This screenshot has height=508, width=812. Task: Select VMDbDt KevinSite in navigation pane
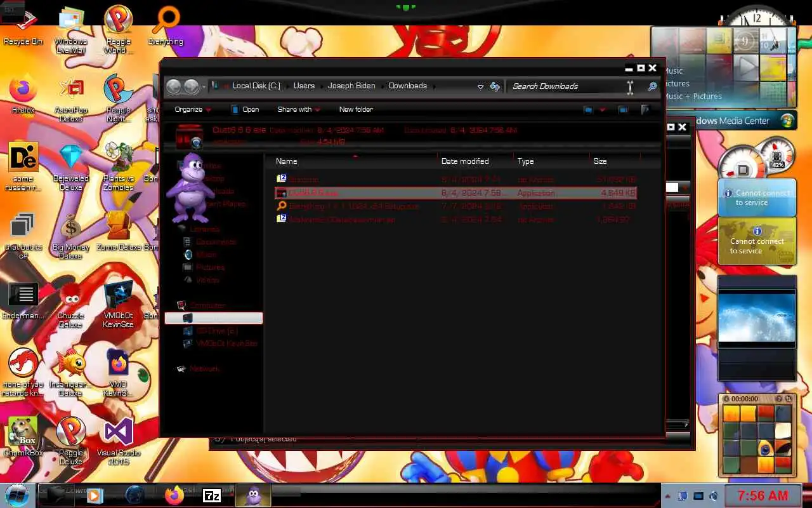click(220, 344)
